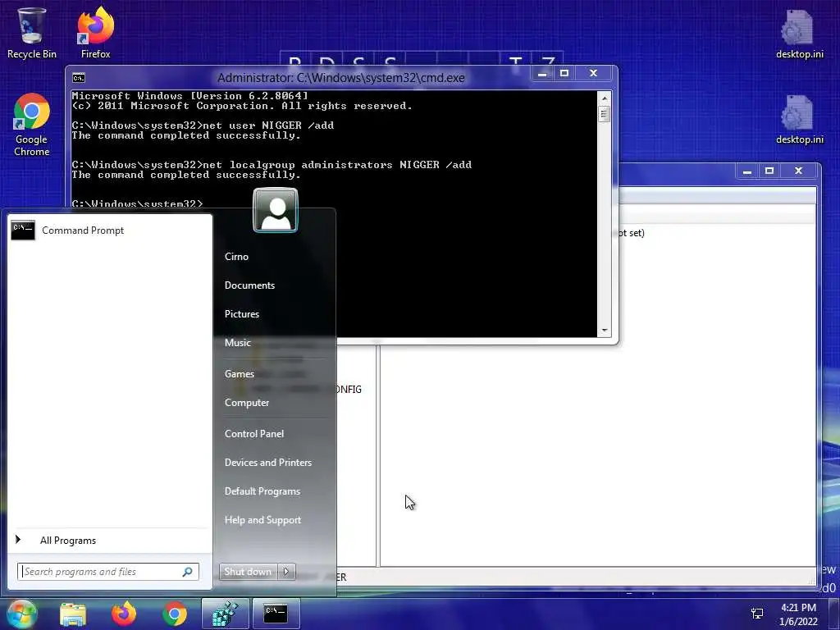The image size is (840, 630).
Task: Open Documents from Start menu
Action: (249, 285)
